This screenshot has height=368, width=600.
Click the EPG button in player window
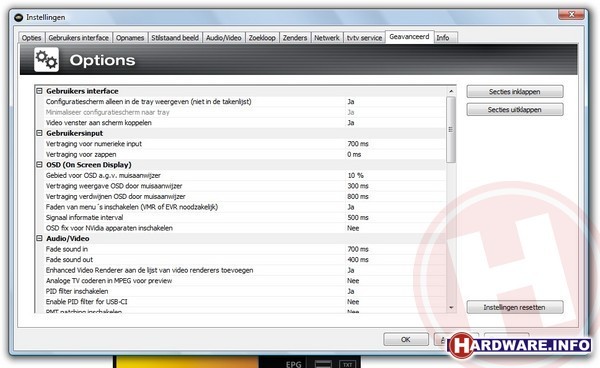point(293,364)
